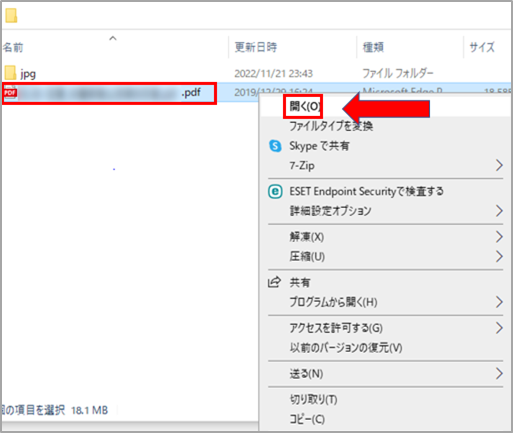
Task: Click 以前のバージョンの復元(V) entry
Action: click(346, 348)
